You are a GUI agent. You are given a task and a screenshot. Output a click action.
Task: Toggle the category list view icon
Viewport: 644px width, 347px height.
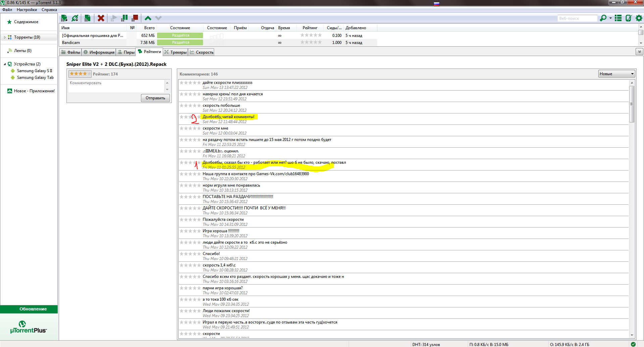pos(618,18)
